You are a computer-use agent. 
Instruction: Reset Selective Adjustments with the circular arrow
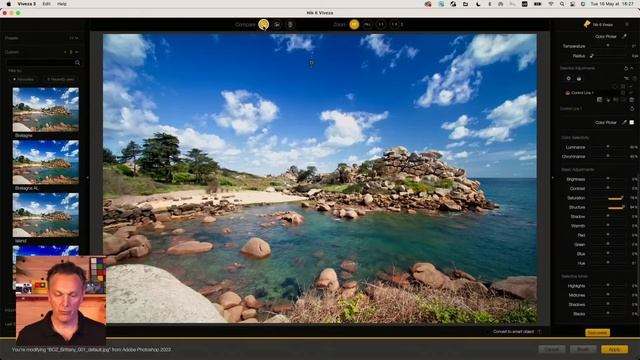[x=626, y=68]
